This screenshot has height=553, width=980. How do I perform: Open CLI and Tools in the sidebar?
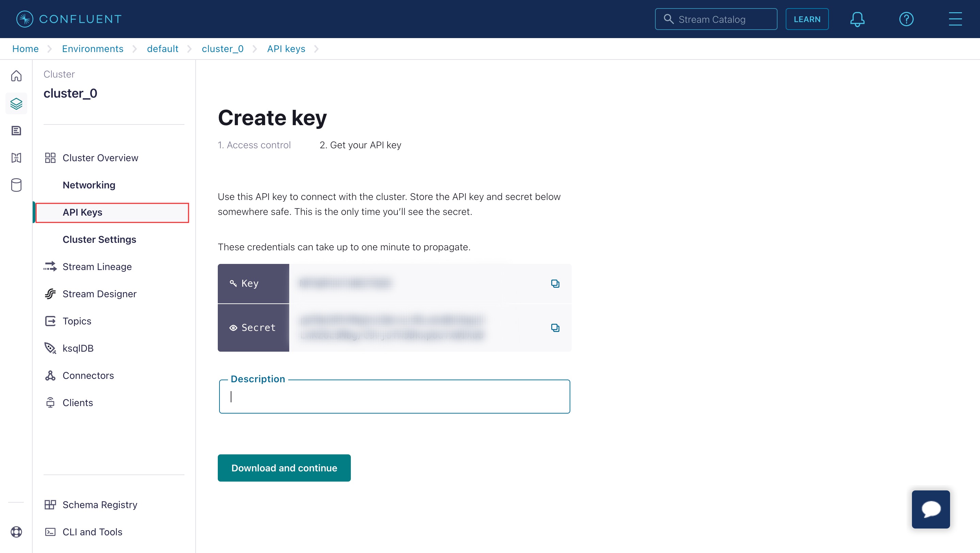pyautogui.click(x=92, y=532)
